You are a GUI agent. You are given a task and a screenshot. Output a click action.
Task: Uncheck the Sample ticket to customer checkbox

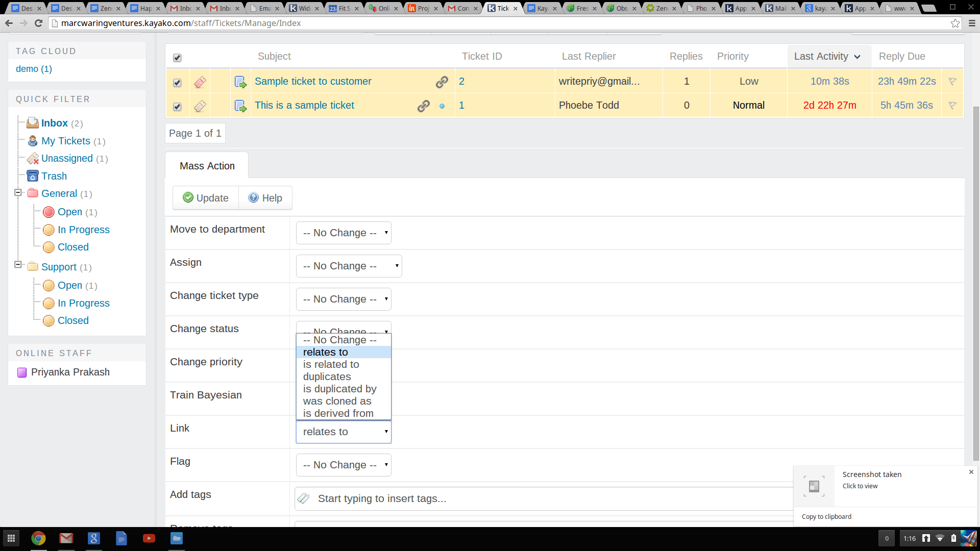point(177,83)
